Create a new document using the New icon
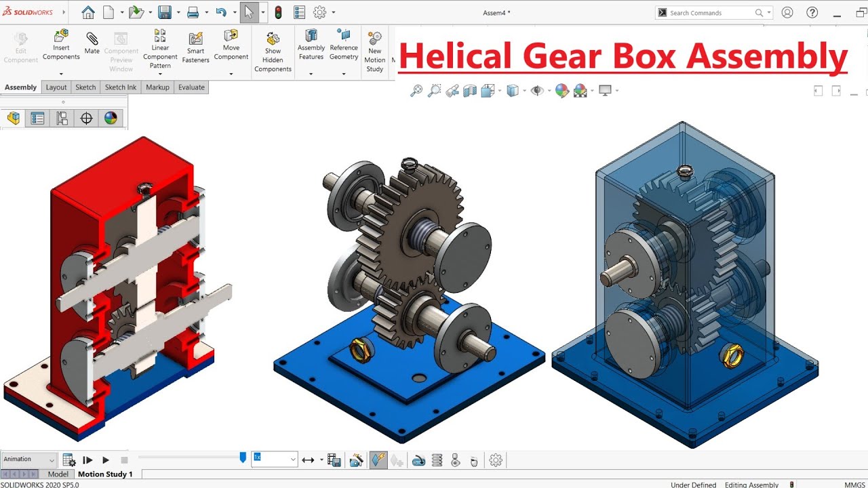Screen dimensions: 868x488 click(x=108, y=12)
